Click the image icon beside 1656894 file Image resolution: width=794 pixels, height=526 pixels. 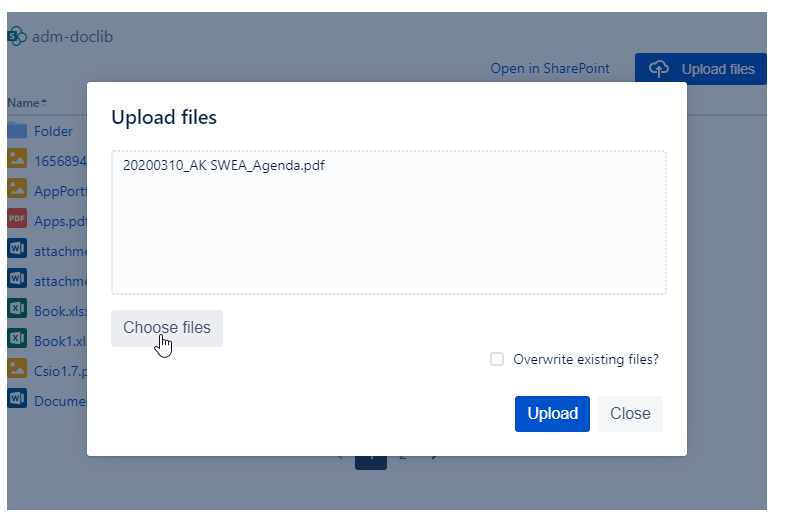(x=17, y=159)
